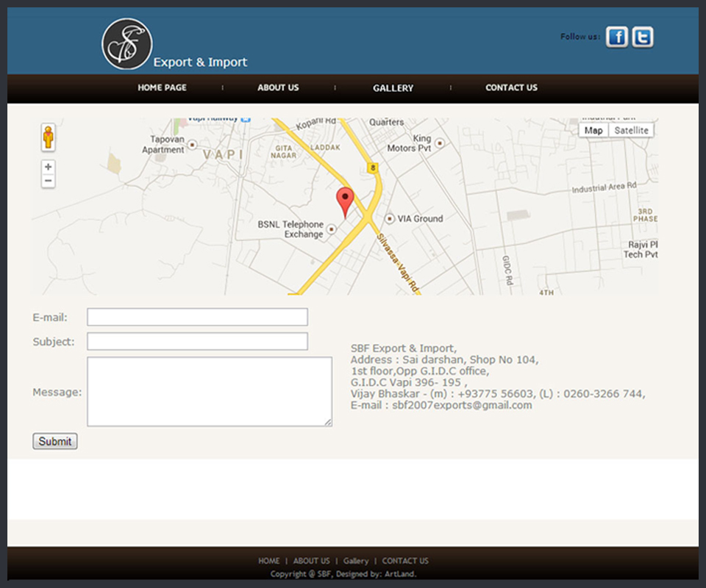This screenshot has height=588, width=706.
Task: Zoom out on the map
Action: pos(48,181)
